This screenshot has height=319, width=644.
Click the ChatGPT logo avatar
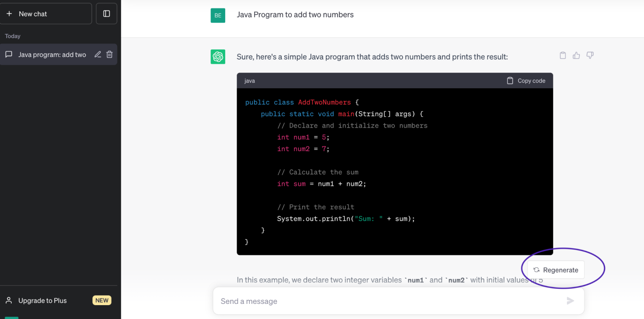pyautogui.click(x=218, y=57)
